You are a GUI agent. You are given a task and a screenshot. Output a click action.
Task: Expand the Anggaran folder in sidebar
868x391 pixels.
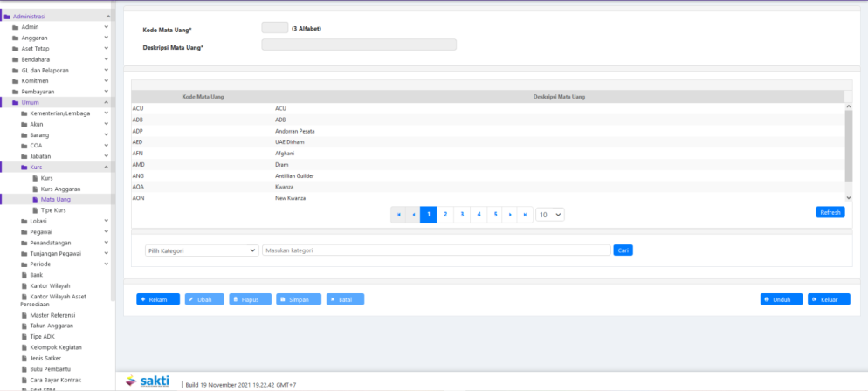[34, 38]
